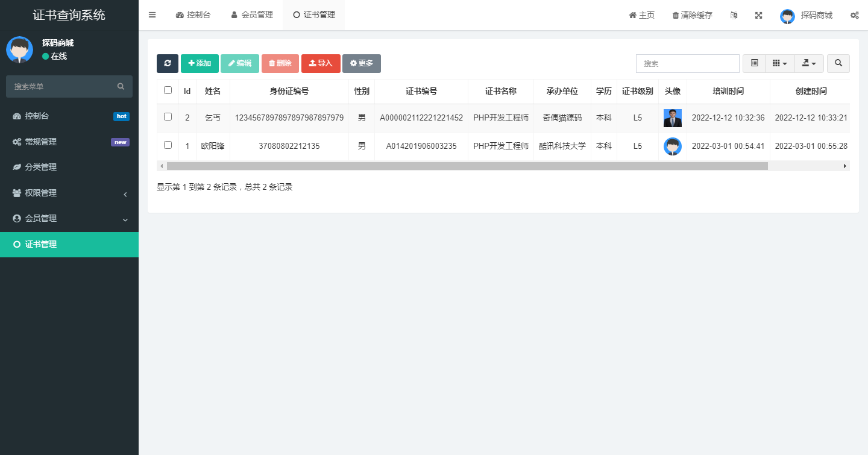
Task: Click the 探码商城 username at top right
Action: click(x=817, y=15)
